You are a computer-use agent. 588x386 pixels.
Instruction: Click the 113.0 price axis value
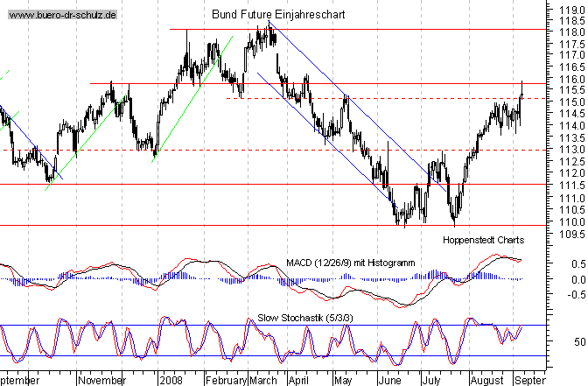tap(572, 150)
